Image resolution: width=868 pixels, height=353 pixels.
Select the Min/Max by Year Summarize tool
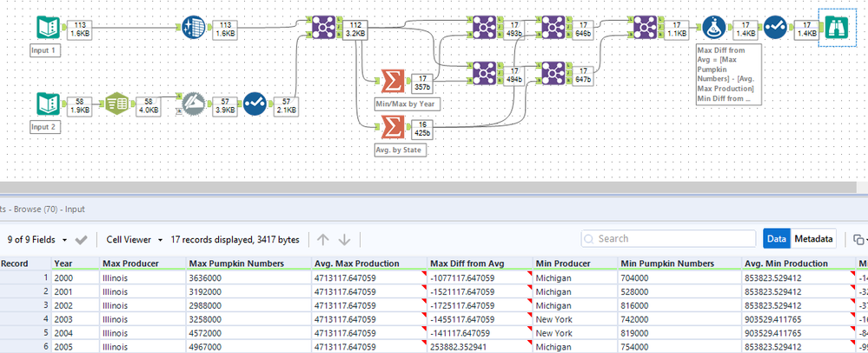pyautogui.click(x=392, y=83)
